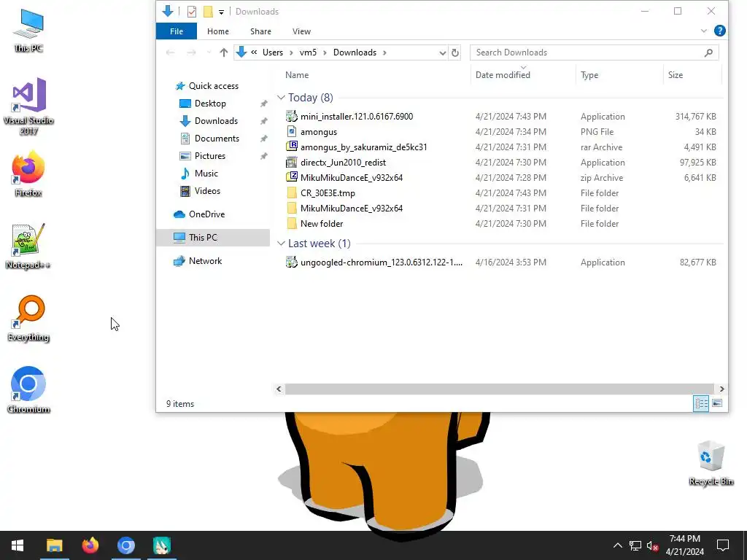Viewport: 747px width, 560px height.
Task: Open recent locations dropdown arrow
Action: tap(209, 52)
